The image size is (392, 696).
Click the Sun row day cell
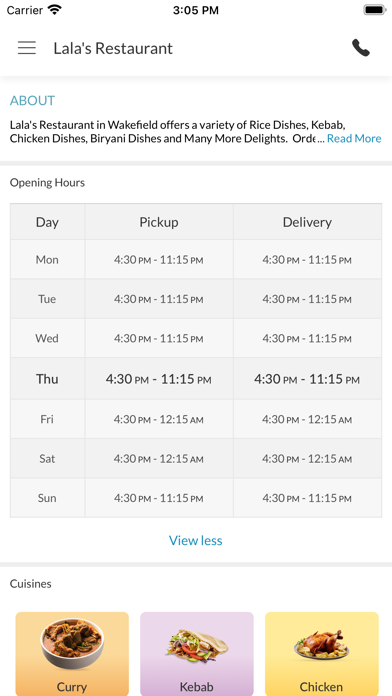point(47,498)
